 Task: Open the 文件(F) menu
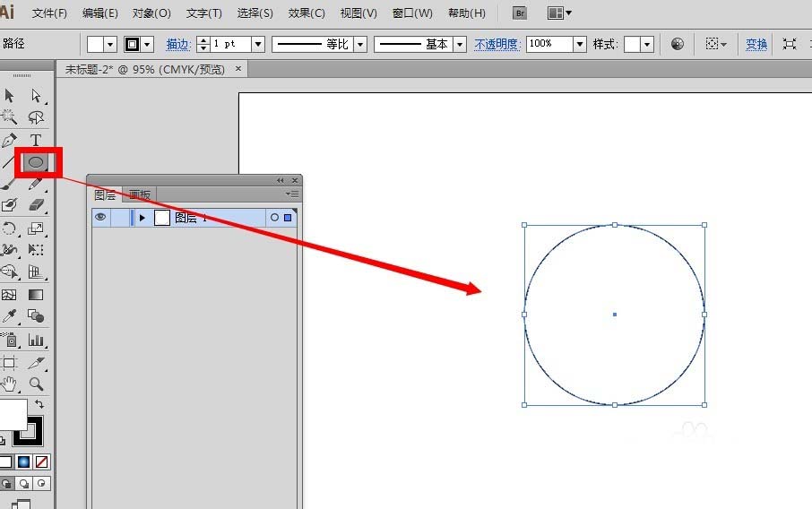pyautogui.click(x=49, y=13)
